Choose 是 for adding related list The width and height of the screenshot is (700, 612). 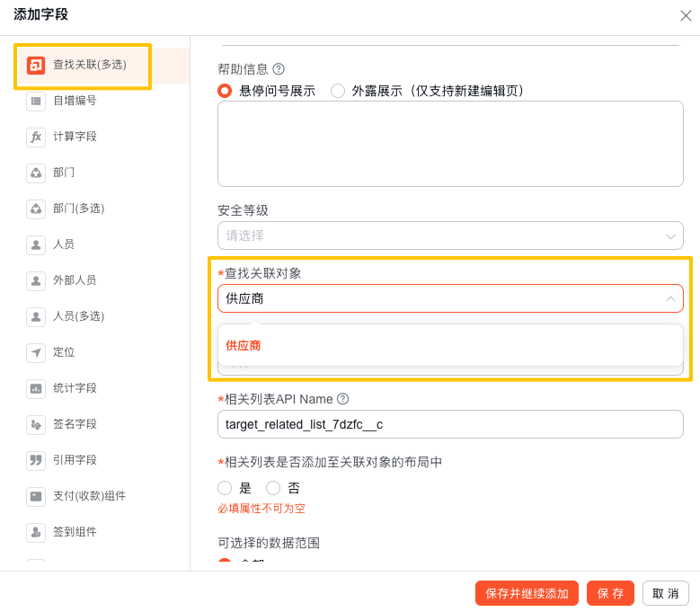[x=225, y=488]
